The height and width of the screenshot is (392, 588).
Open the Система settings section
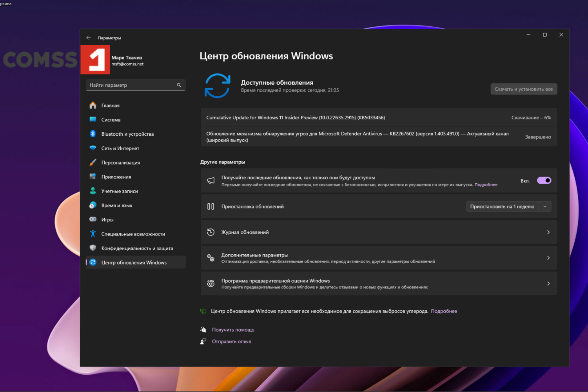(x=136, y=120)
